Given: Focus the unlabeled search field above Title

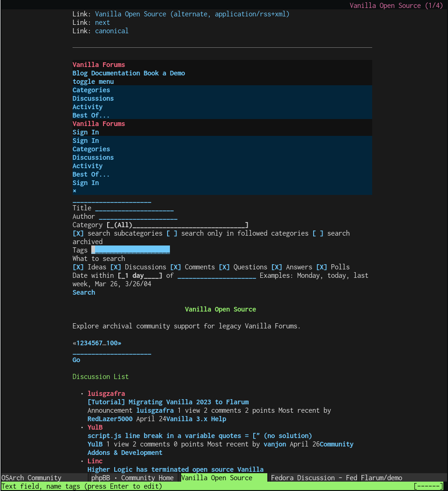Looking at the screenshot, I should point(112,200).
